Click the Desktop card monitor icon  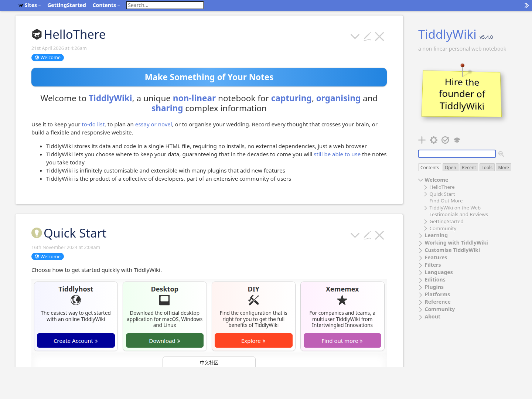[x=164, y=300]
